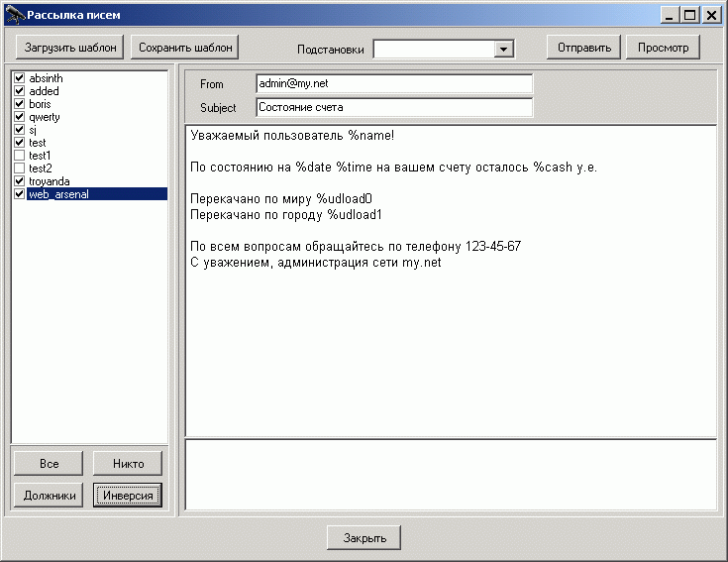Check the test2 user checkbox
This screenshot has width=728, height=562.
(x=19, y=169)
